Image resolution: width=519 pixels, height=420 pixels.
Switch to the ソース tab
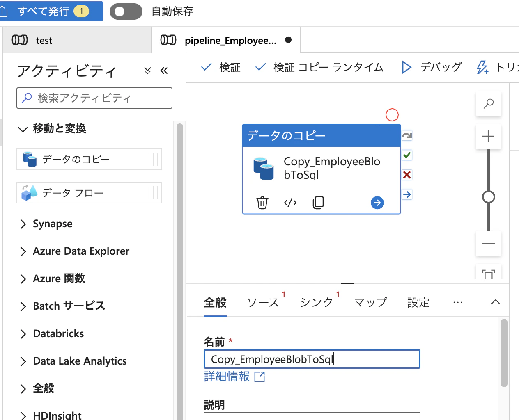(x=262, y=302)
